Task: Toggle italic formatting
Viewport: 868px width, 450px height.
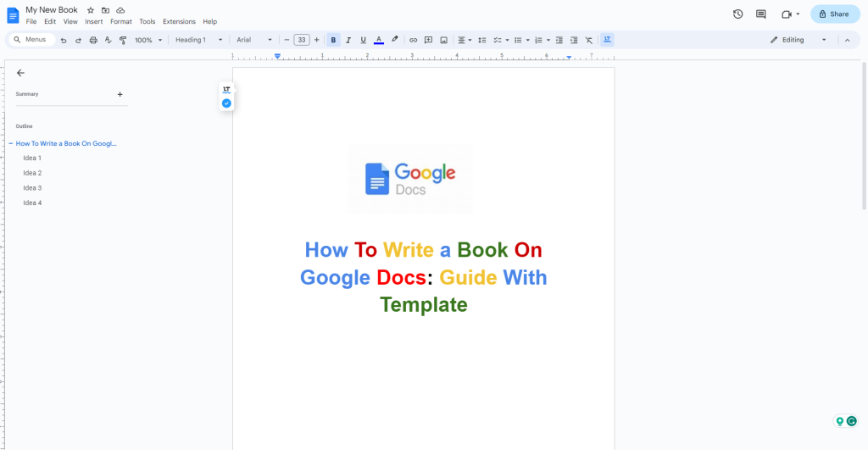Action: coord(348,40)
